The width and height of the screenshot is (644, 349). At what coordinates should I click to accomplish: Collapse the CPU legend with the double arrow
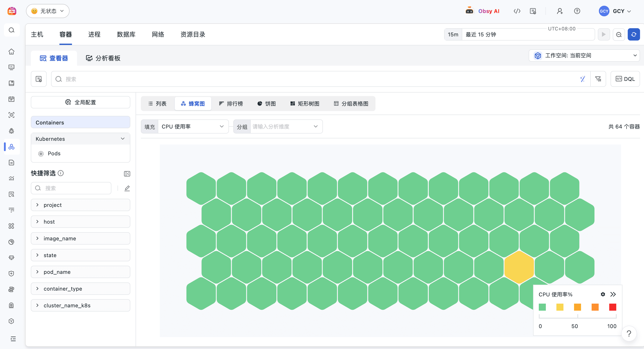tap(613, 294)
